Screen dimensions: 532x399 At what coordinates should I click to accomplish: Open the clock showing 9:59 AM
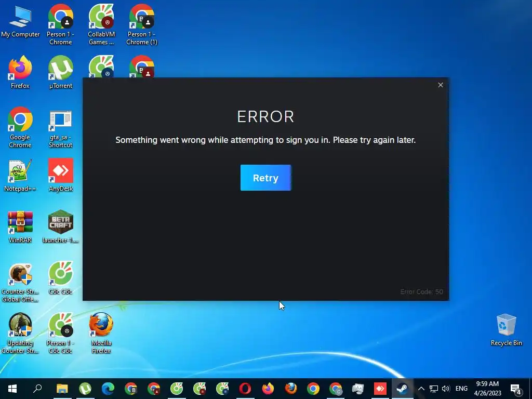(x=487, y=389)
